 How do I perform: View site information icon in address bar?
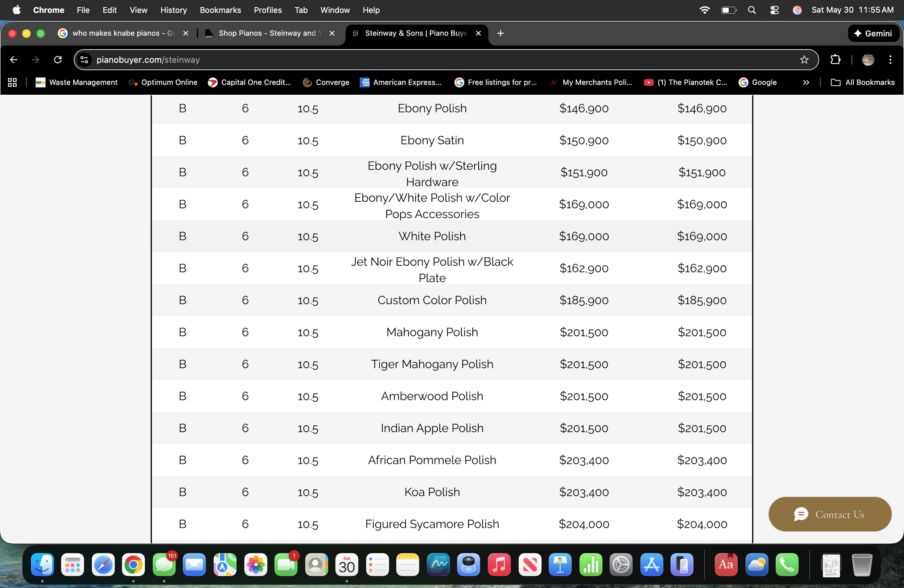[x=84, y=60]
